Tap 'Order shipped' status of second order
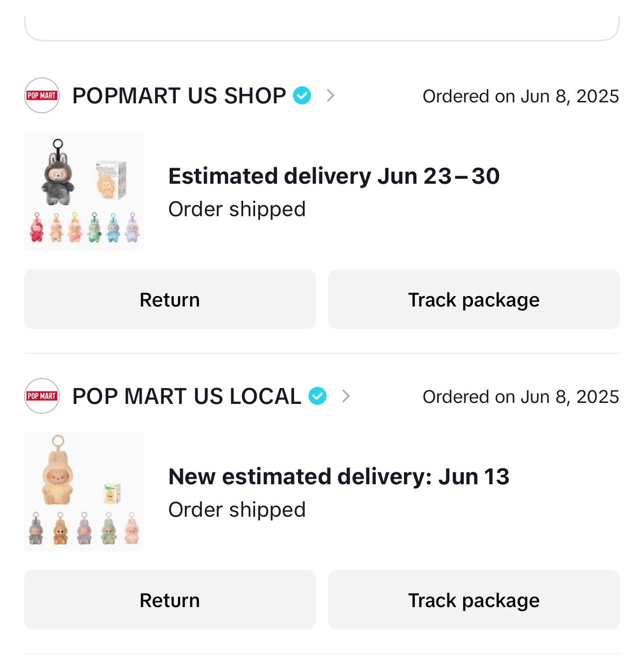The height and width of the screenshot is (670, 644). 237,510
